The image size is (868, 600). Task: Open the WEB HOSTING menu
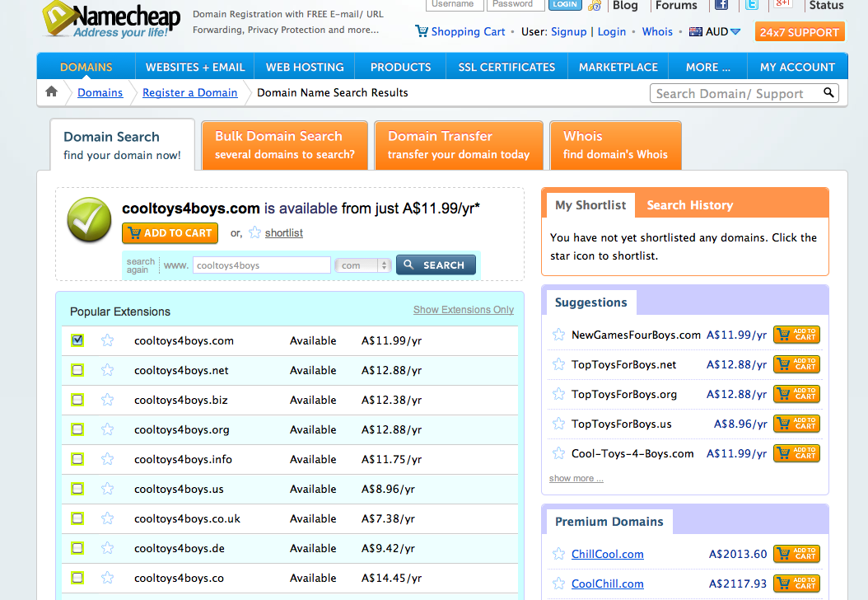click(x=305, y=67)
